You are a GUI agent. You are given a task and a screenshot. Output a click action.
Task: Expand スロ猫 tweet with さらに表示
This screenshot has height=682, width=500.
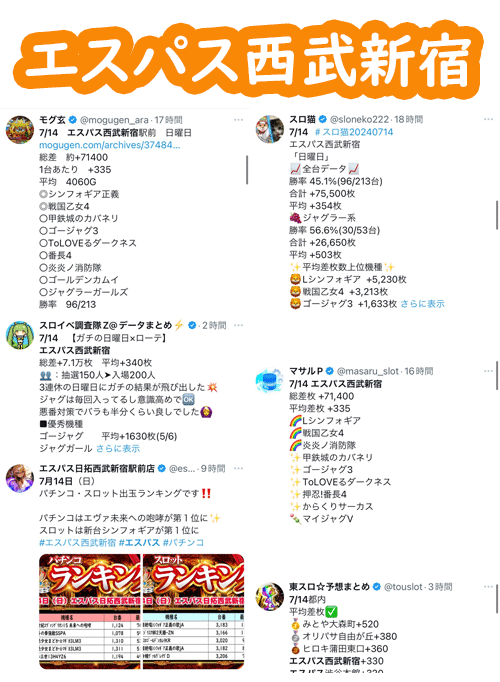pos(423,304)
